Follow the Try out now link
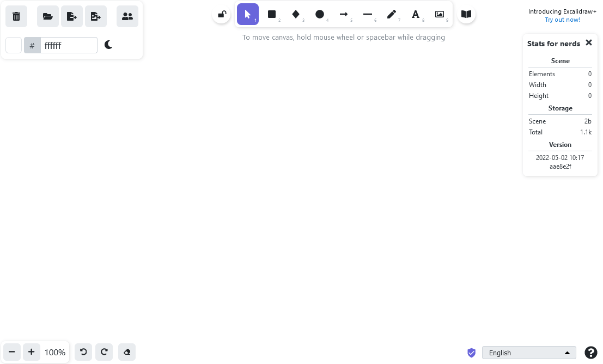Image resolution: width=603 pixels, height=364 pixels. click(x=562, y=20)
